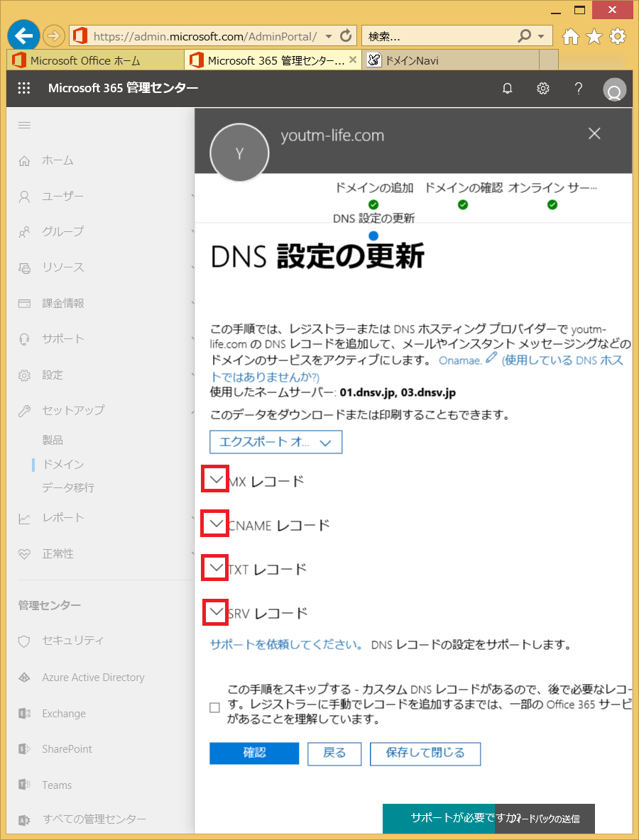Click the 確認 button
Viewport: 639px width, 840px height.
[x=254, y=753]
